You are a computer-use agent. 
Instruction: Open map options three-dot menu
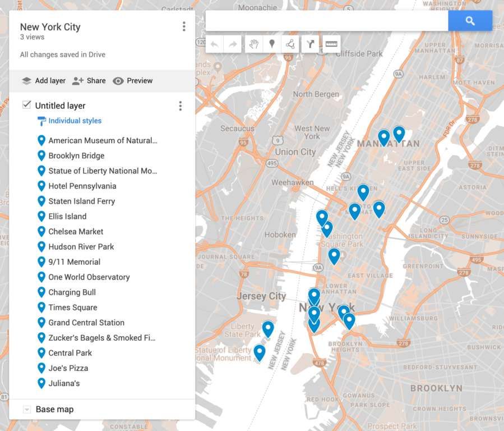tap(184, 26)
